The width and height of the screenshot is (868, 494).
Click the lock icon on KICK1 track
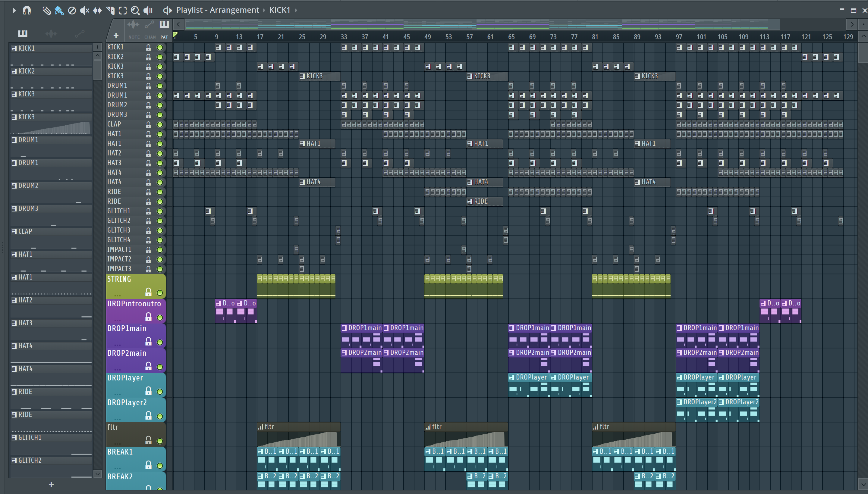[x=148, y=47]
